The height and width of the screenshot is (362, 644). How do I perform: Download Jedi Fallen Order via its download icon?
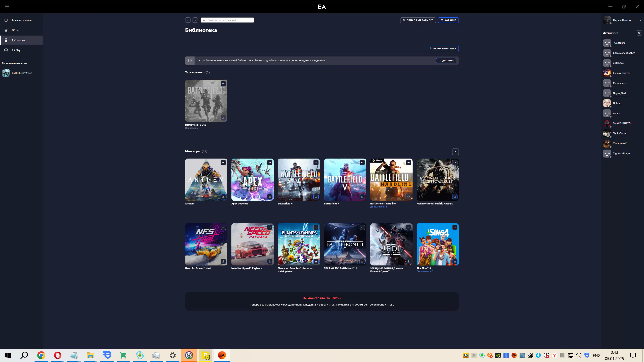pos(409,261)
